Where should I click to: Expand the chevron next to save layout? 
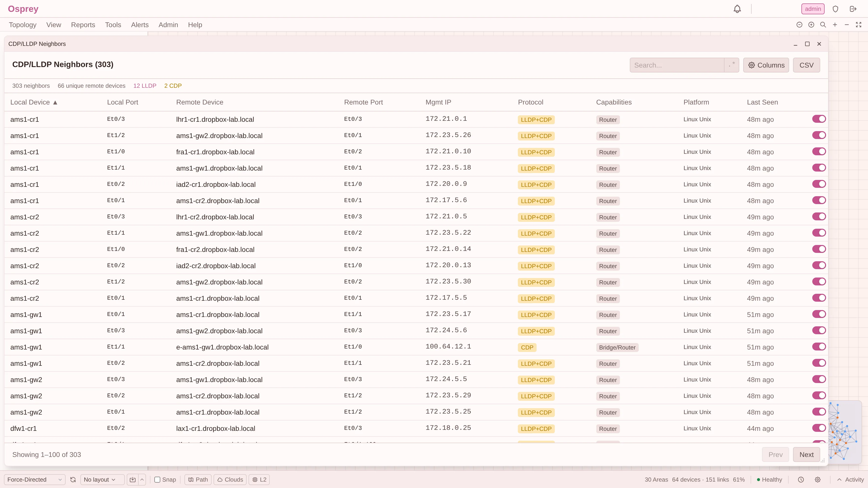click(x=142, y=480)
